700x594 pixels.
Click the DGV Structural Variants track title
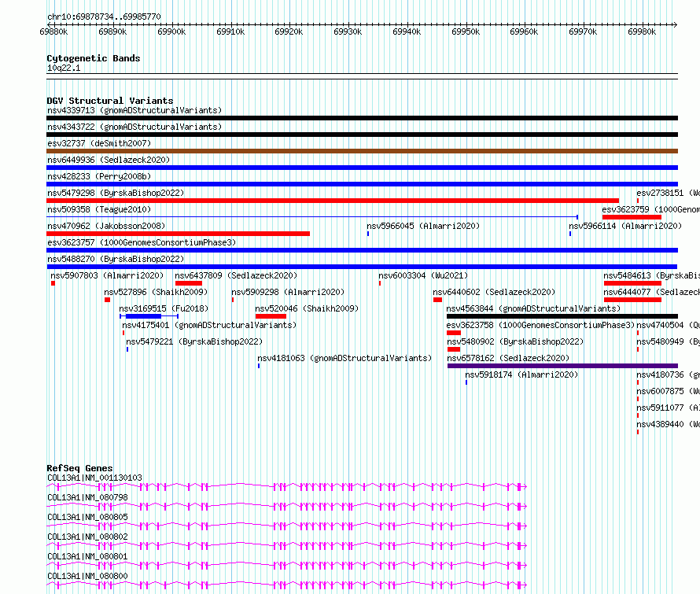coord(110,101)
